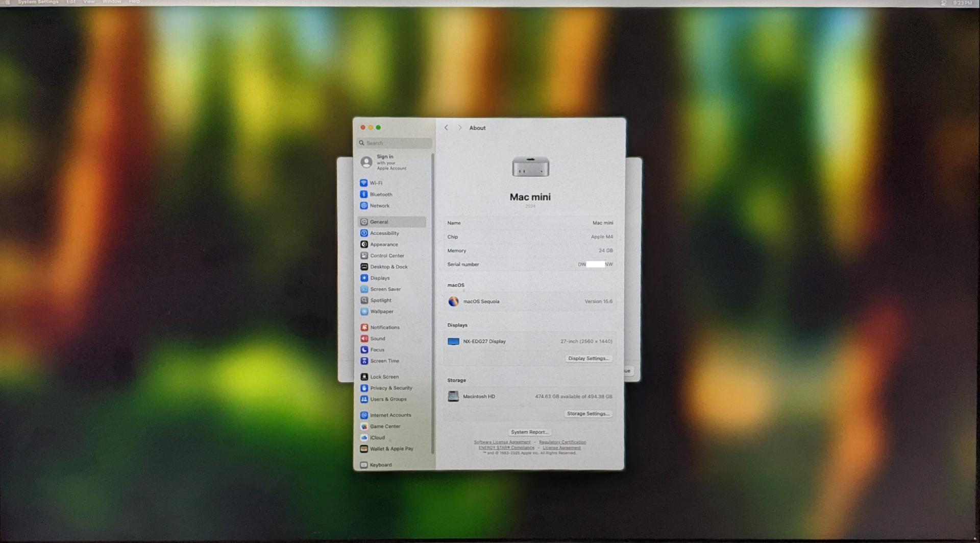980x543 pixels.
Task: Click the Privacy & Security sidebar icon
Action: (x=364, y=388)
